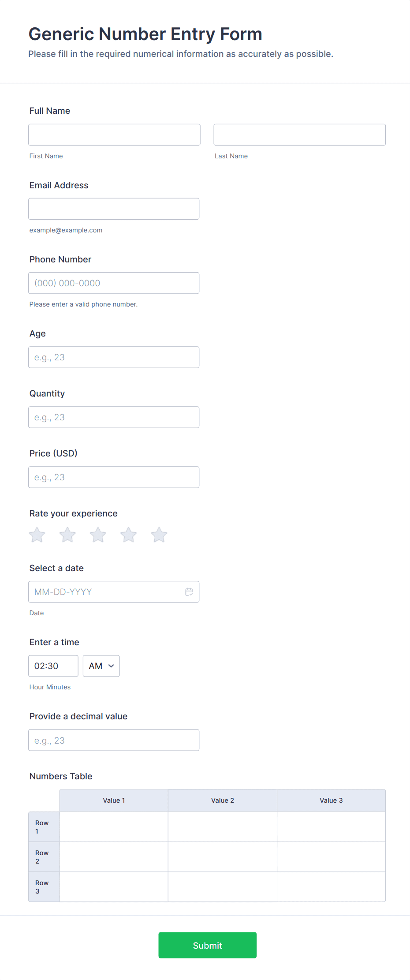Open the calendar date picker icon
The width and height of the screenshot is (410, 980).
189,592
